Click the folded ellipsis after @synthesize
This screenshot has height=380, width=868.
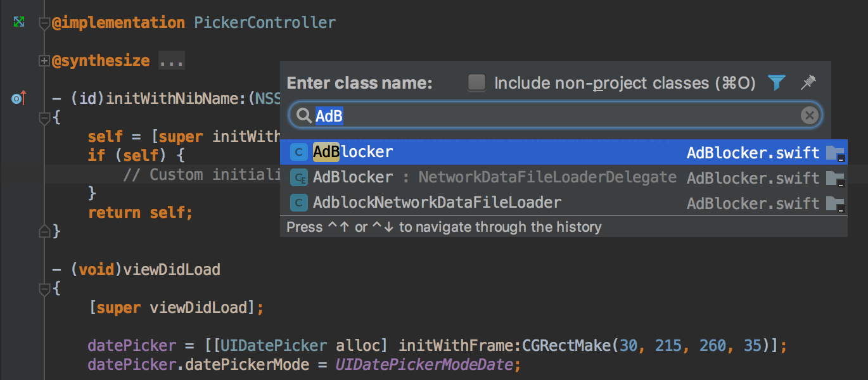pyautogui.click(x=171, y=61)
